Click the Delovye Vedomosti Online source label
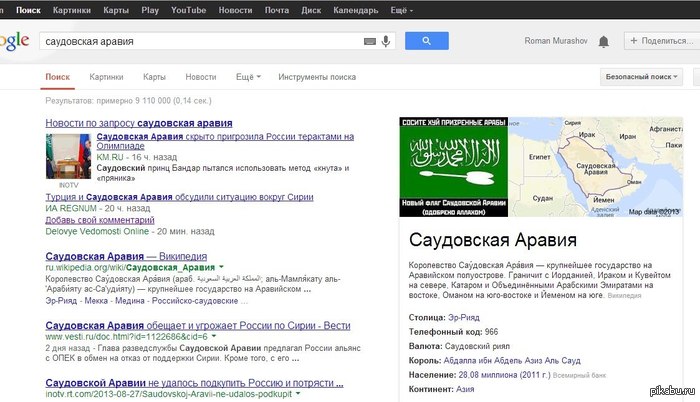The image size is (700, 402). [97, 231]
